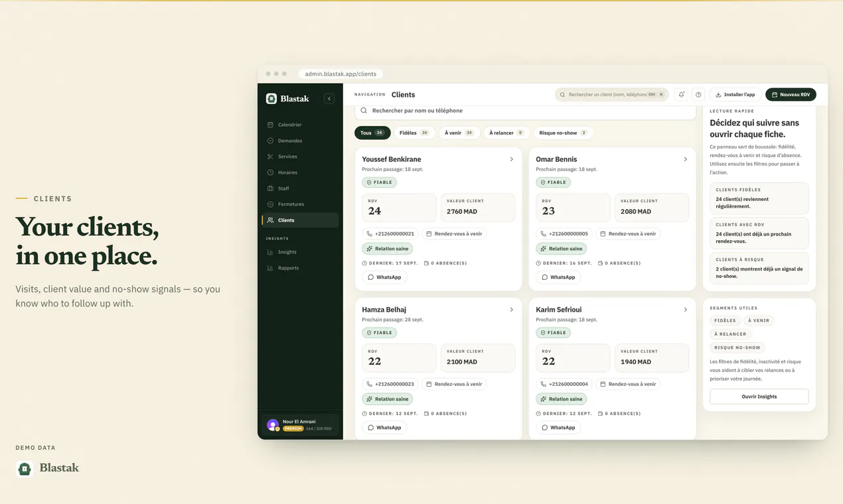
Task: Call +212600000023 phone chip
Action: (x=390, y=384)
